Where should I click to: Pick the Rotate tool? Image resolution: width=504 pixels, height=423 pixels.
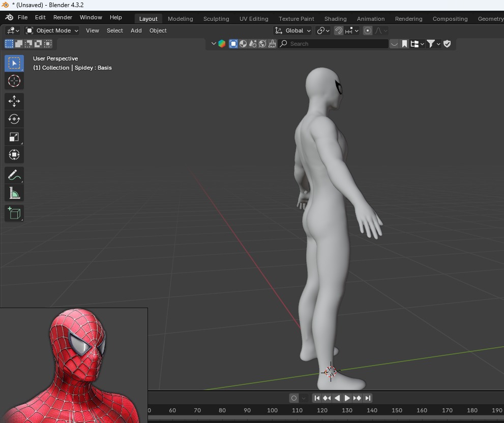[x=14, y=119]
